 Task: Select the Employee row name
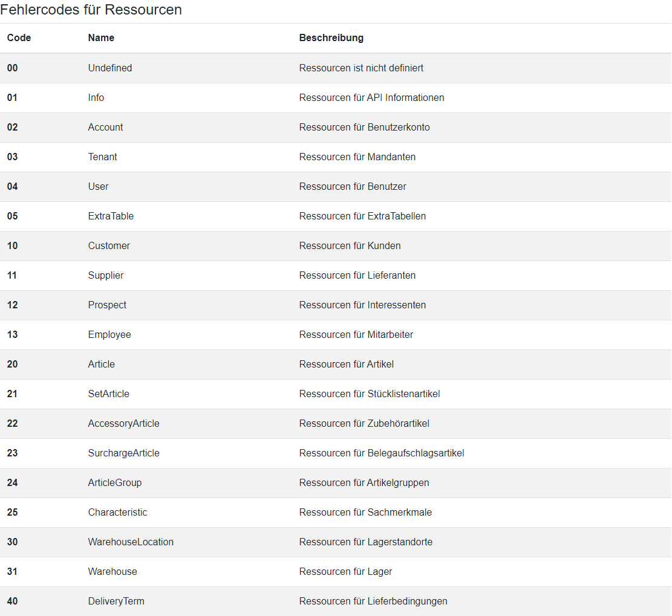tap(109, 334)
